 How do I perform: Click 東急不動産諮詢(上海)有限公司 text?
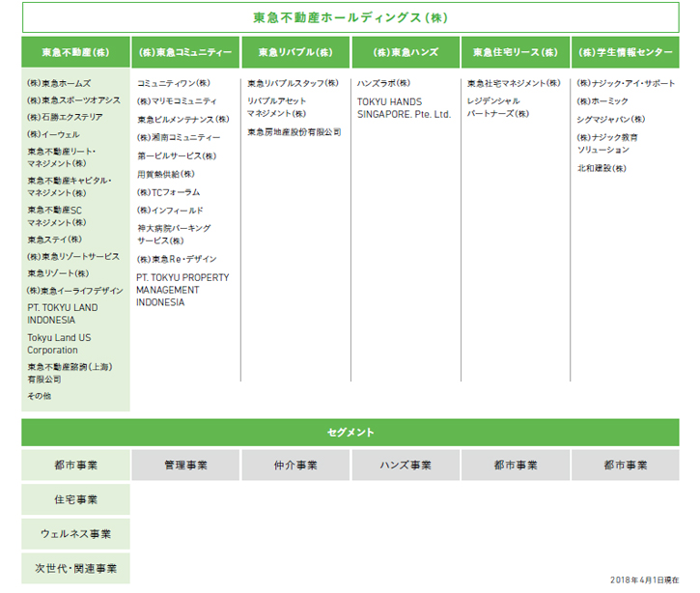(70, 373)
